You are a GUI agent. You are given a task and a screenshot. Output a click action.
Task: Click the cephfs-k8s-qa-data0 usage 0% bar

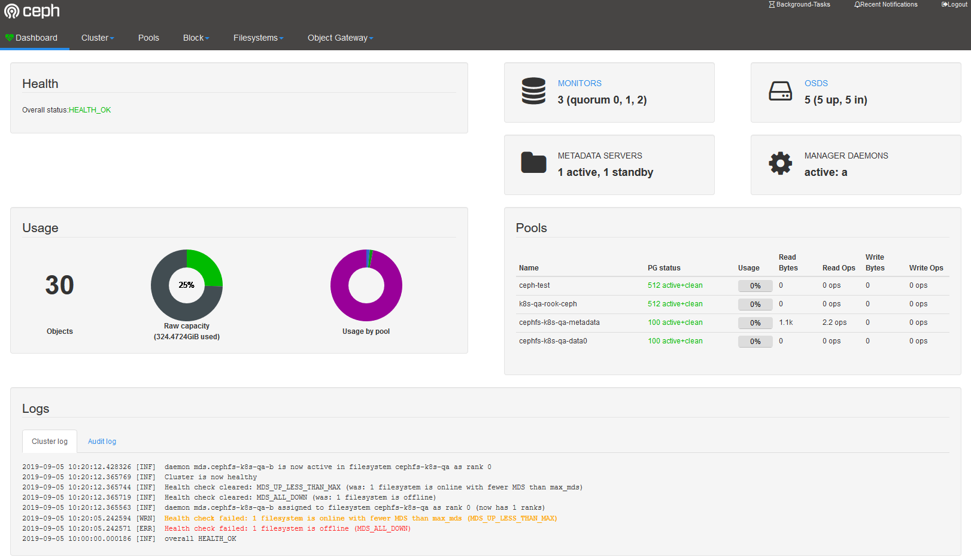click(755, 342)
